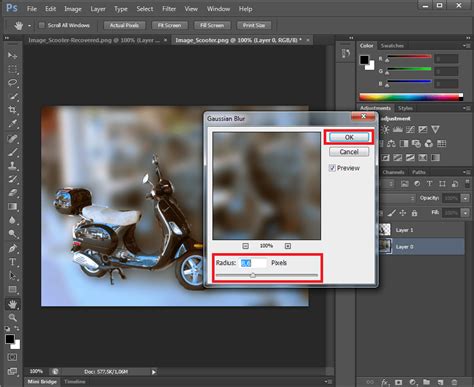Viewport: 474px width, 387px height.
Task: Click delete layer trash icon
Action: (454, 382)
